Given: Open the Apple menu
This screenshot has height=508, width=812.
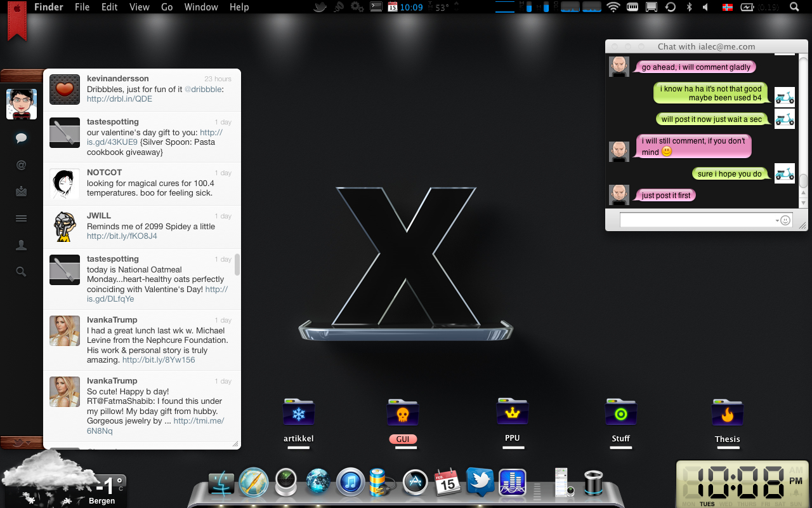Looking at the screenshot, I should 16,8.
